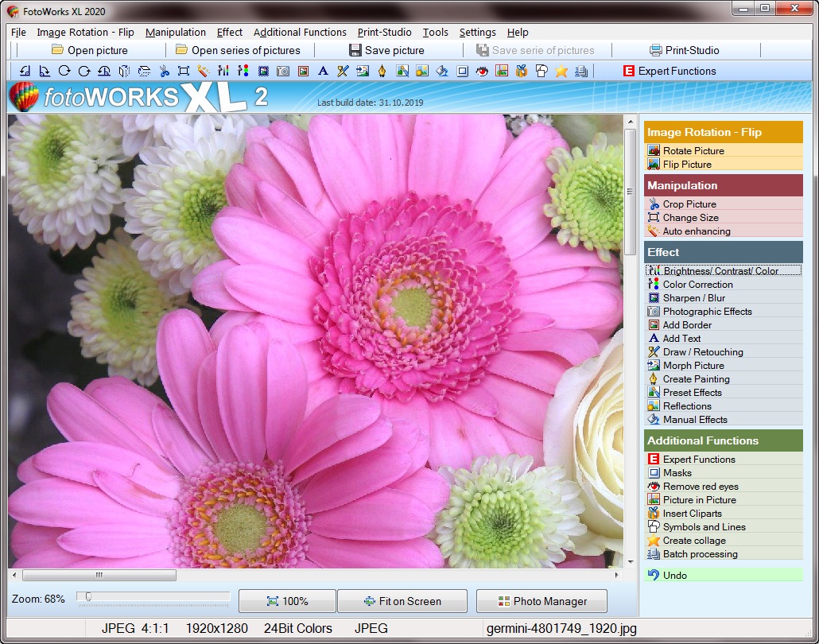Select Crop Picture in Manipulation panel
819x644 pixels.
click(x=724, y=204)
